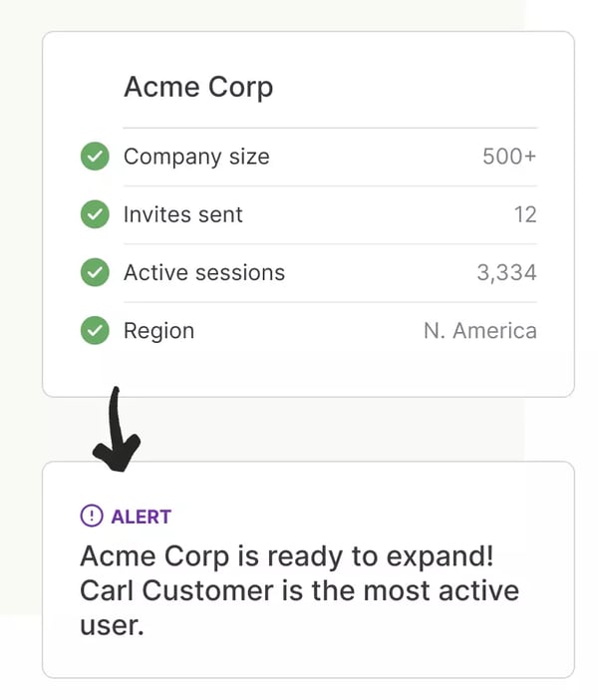Click the 'Acme Corp is ready to expand!' message

tap(287, 556)
